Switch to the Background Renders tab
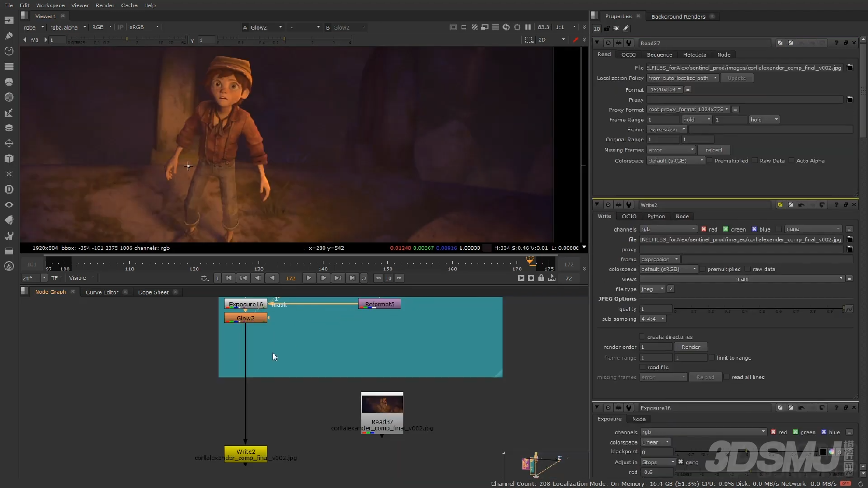Image resolution: width=868 pixels, height=488 pixels. pos(678,17)
